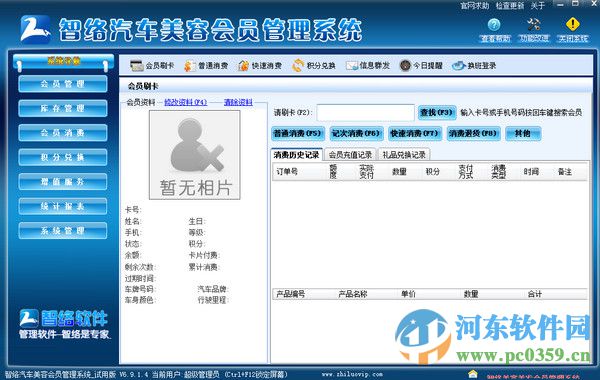Screen dimensions: 600x380
Task: Click 检查更新 in top menu
Action: [510, 5]
